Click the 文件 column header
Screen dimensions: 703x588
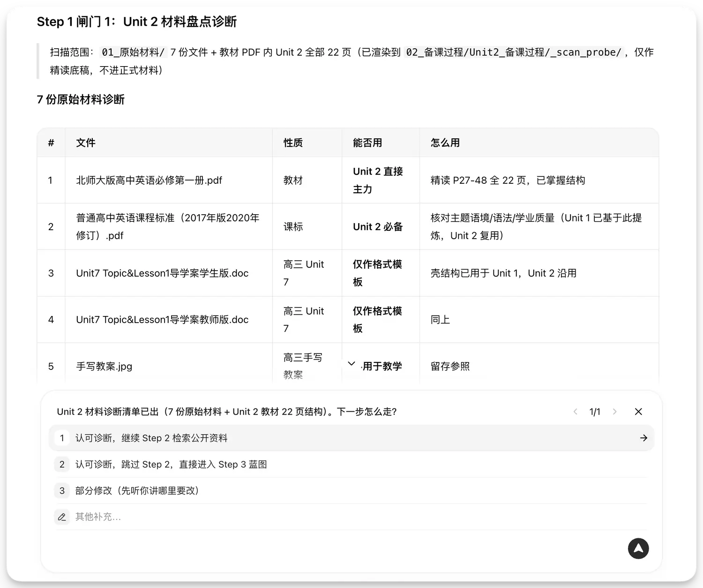[x=86, y=143]
